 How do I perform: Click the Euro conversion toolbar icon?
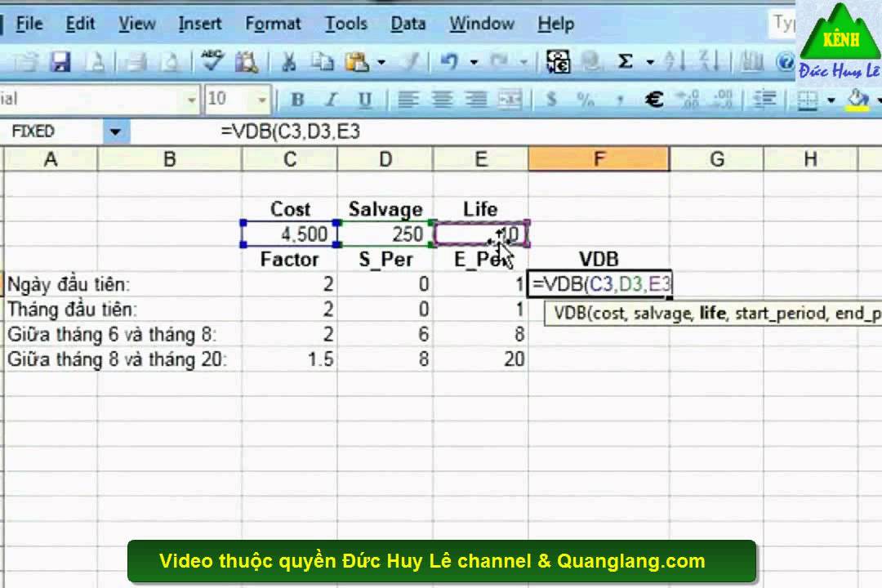(x=558, y=60)
